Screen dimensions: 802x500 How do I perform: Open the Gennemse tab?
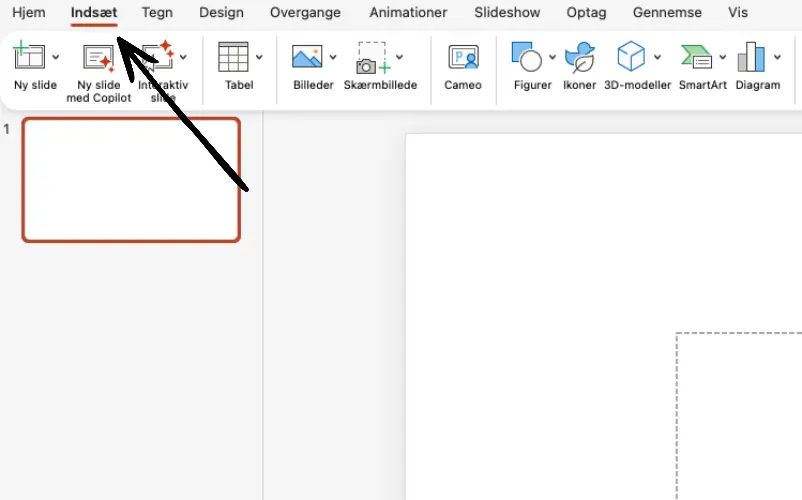(x=667, y=12)
